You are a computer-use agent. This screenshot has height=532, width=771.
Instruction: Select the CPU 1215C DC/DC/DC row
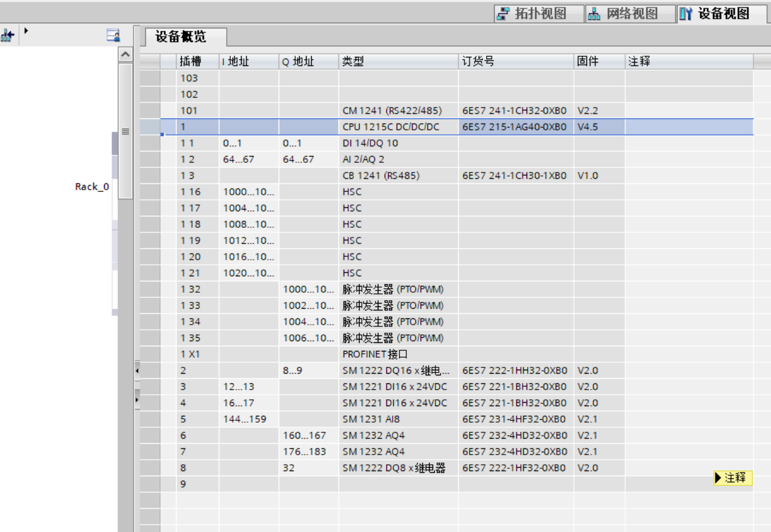click(390, 127)
